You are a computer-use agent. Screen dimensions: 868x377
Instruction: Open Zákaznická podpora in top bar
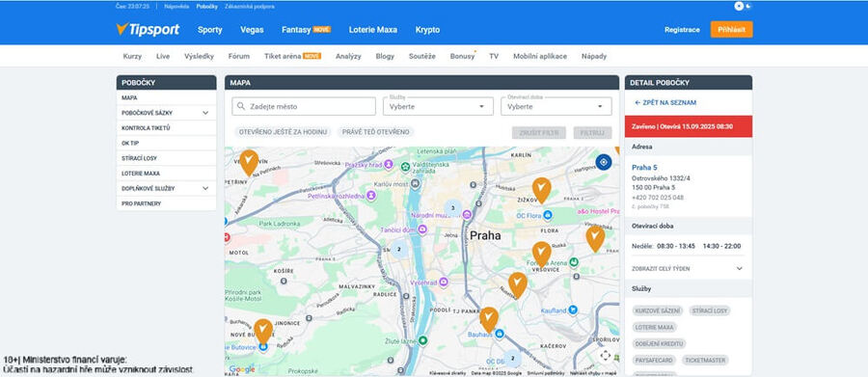(x=250, y=7)
